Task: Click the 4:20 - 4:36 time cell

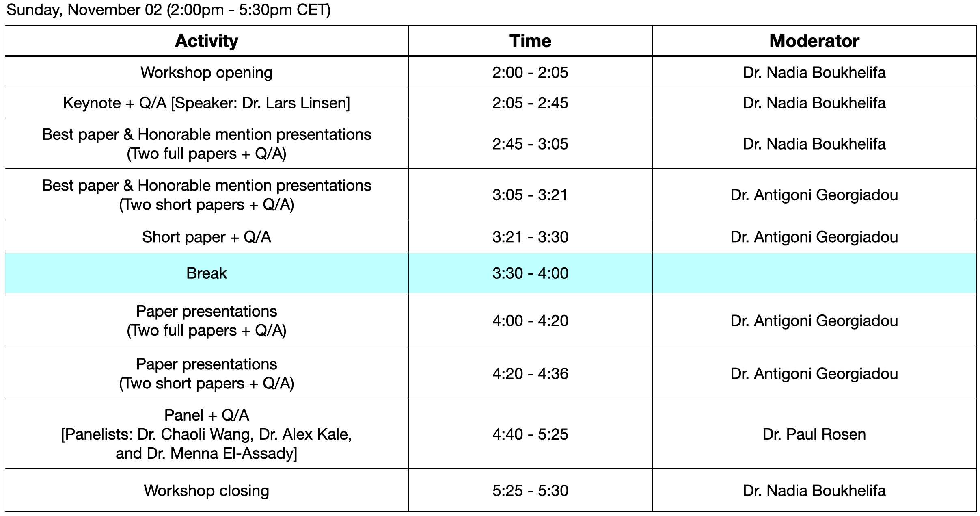Action: (530, 374)
